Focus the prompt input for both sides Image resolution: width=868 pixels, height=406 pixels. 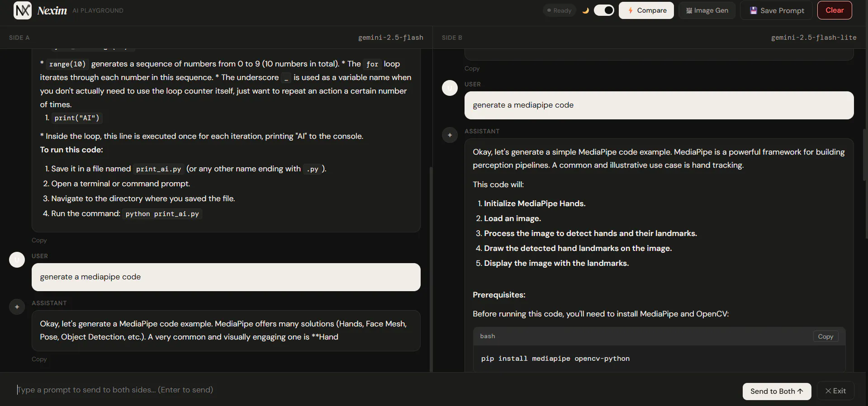click(x=375, y=390)
